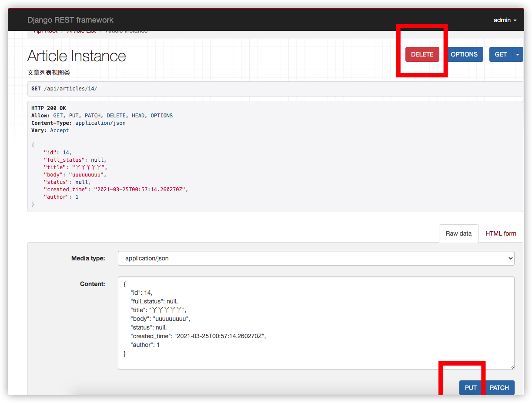Screen dimensions: 532x403
Task: Expand the GET format dropdown caret
Action: tap(518, 54)
